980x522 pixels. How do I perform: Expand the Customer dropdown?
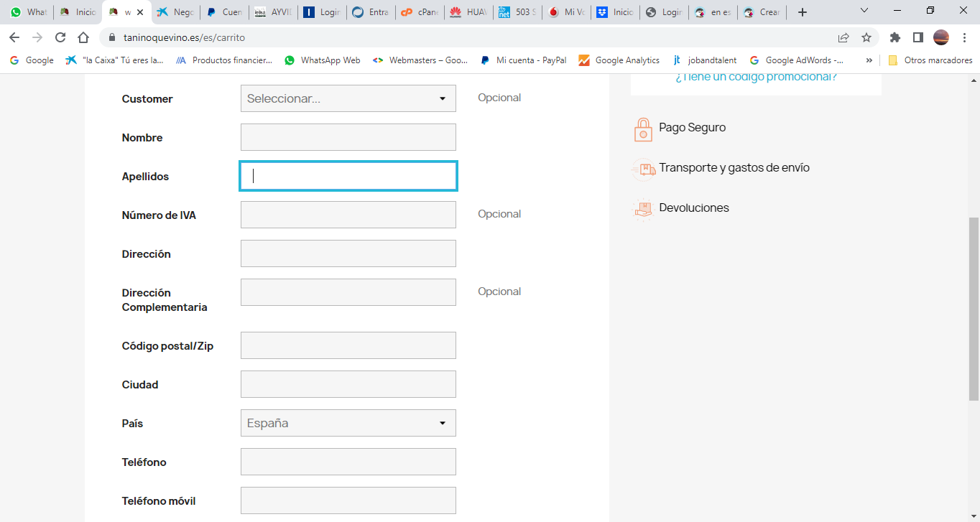pos(348,98)
